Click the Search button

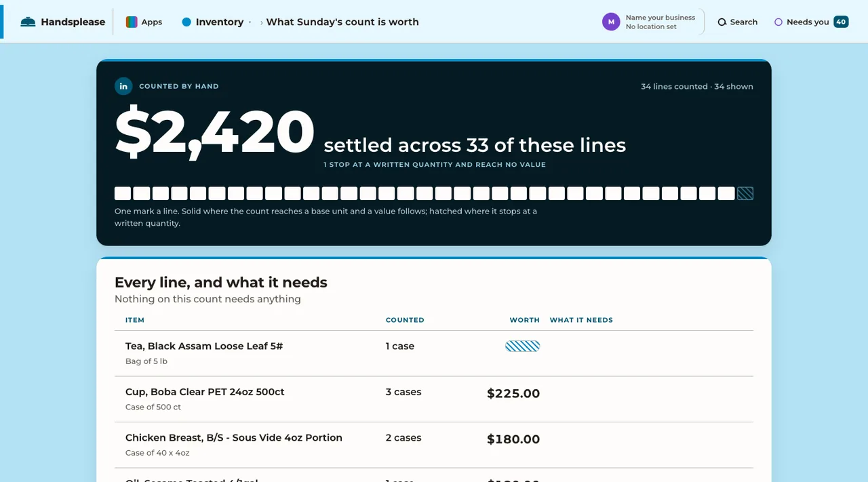(x=738, y=22)
